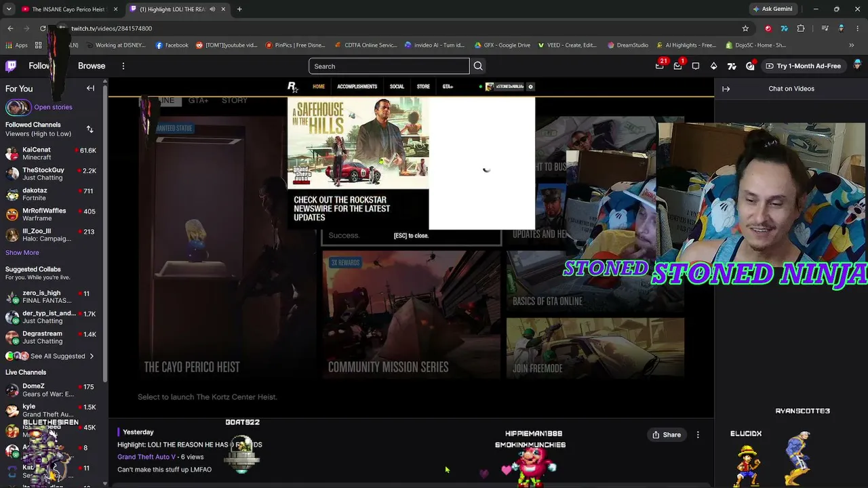Viewport: 868px width, 488px height.
Task: Open ACCOMPLISHMENTS in the Rockstar overlay
Action: point(357,87)
